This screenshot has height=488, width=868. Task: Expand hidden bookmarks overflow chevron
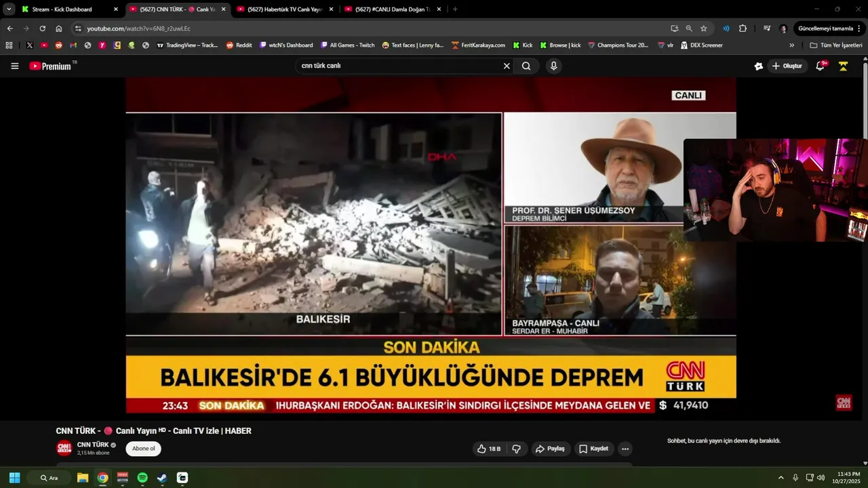point(791,45)
